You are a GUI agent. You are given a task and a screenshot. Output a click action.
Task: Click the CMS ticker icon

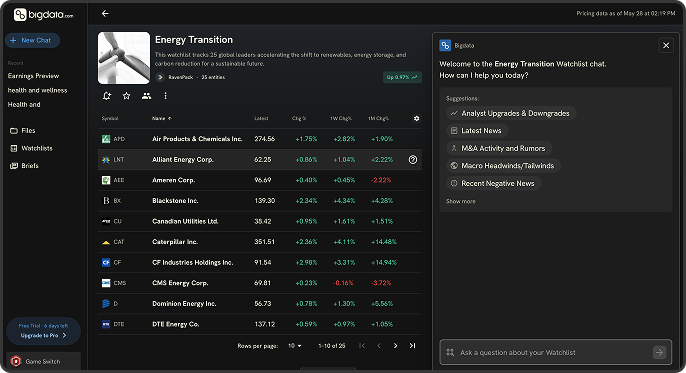106,283
